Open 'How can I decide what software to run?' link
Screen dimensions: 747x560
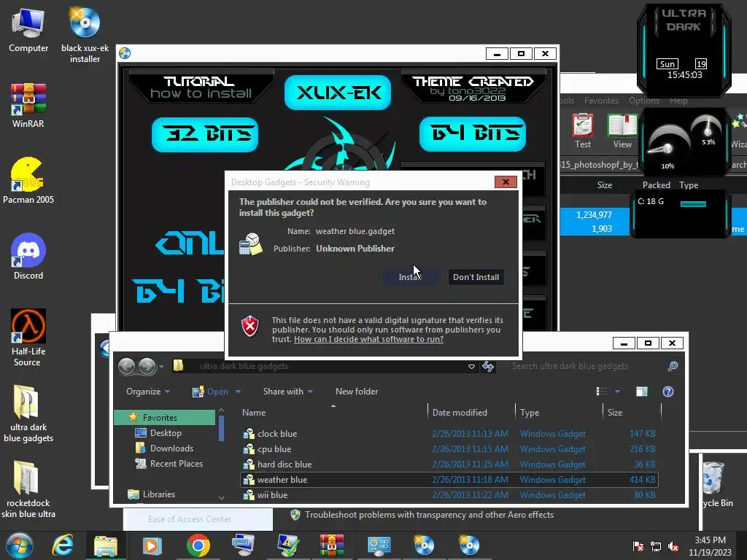point(368,339)
